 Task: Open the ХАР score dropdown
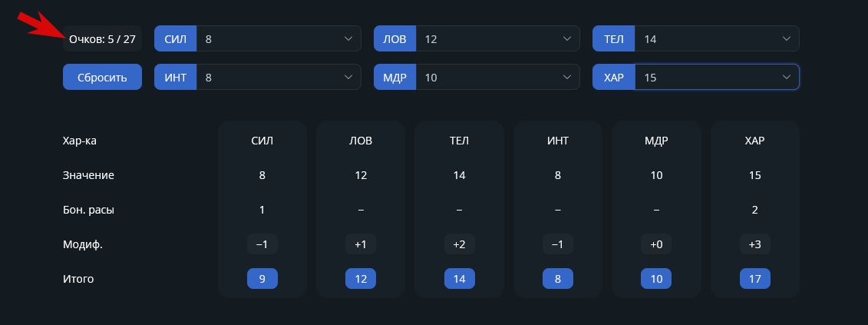pyautogui.click(x=717, y=77)
